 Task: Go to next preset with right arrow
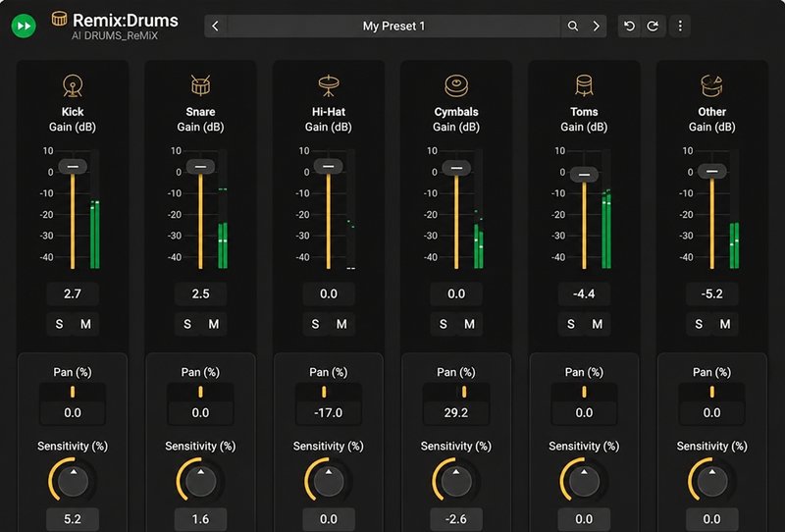(596, 27)
